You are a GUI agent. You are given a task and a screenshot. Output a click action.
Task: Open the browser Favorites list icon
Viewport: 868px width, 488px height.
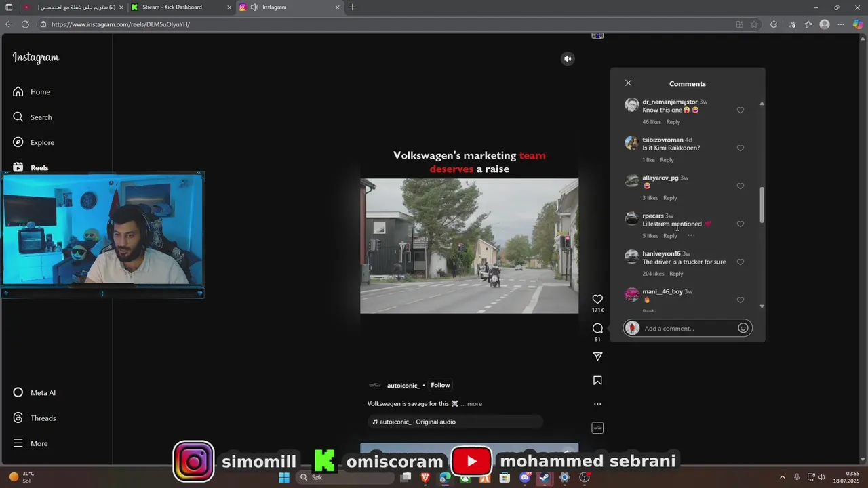pos(808,24)
